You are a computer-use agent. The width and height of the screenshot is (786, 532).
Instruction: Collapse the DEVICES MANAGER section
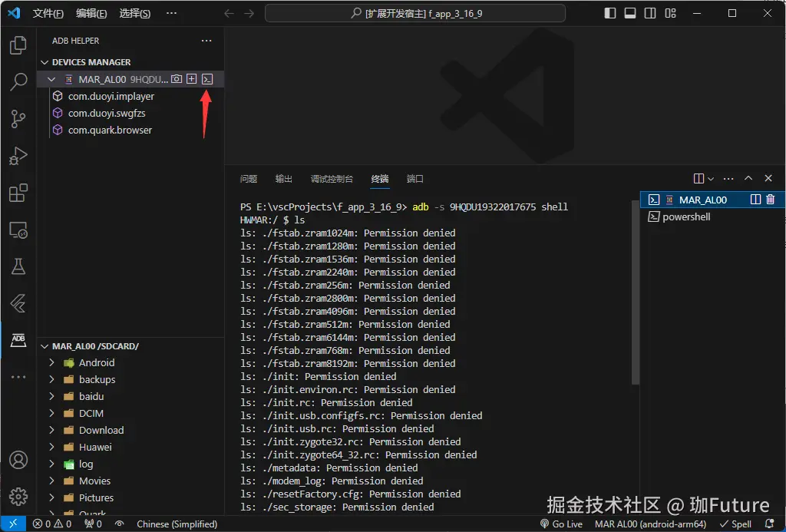[44, 62]
